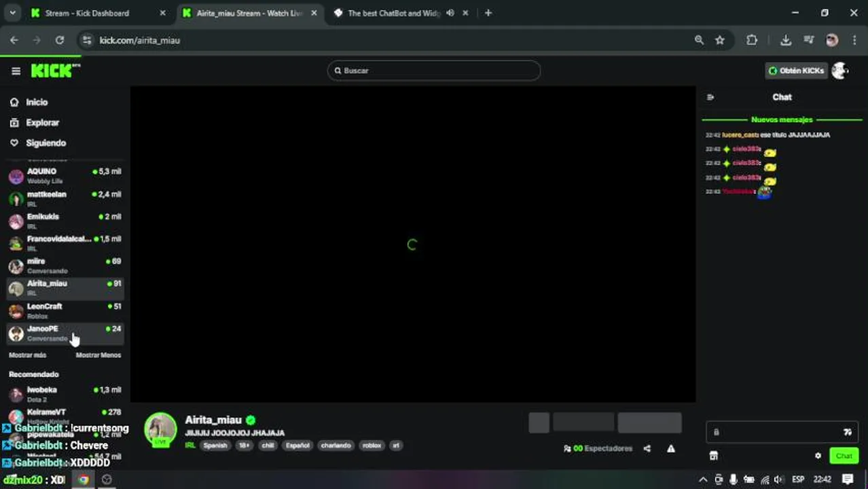Open AQUINO channel in sidebar
Viewport: 868px width, 489px height.
pyautogui.click(x=65, y=176)
